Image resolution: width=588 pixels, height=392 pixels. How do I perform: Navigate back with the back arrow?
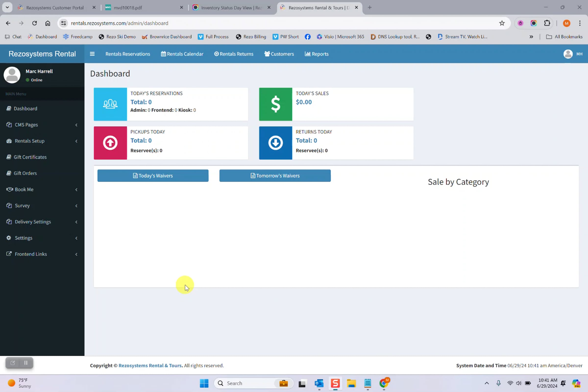tap(8, 23)
